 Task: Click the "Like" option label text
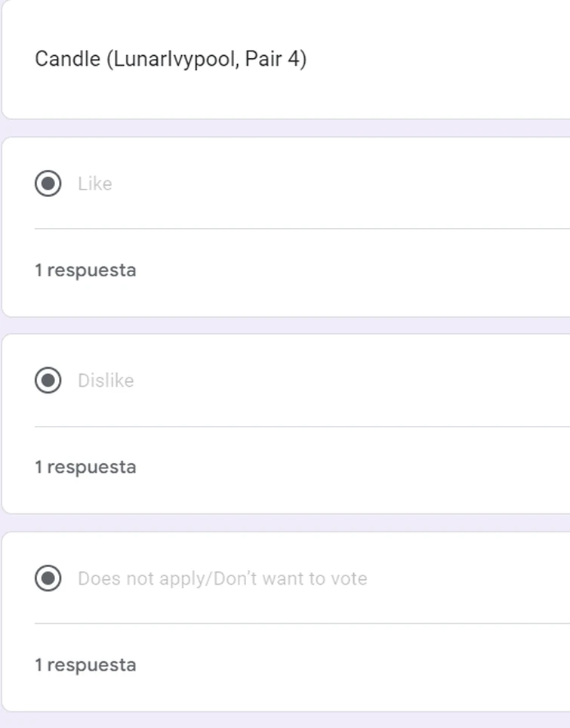pyautogui.click(x=94, y=184)
